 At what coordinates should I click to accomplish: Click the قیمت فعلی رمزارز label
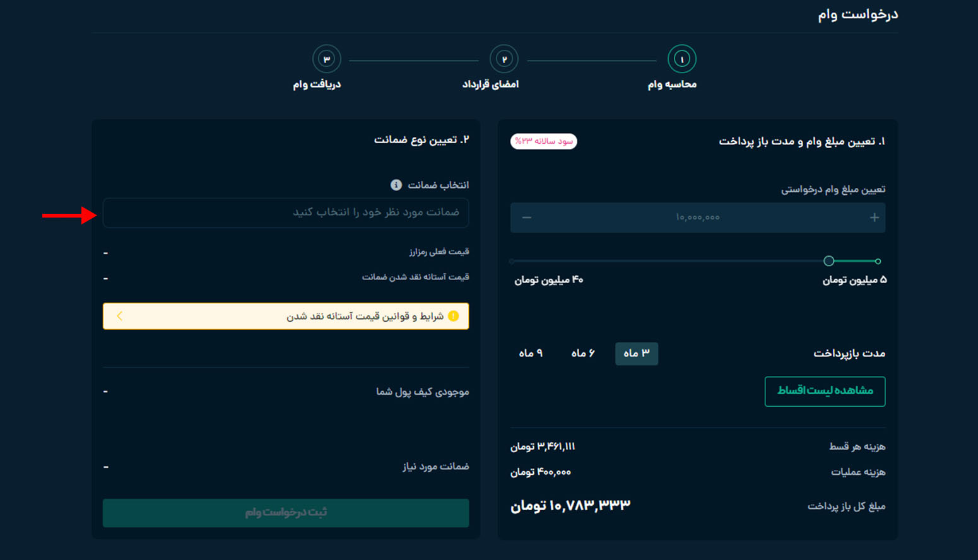coord(439,252)
